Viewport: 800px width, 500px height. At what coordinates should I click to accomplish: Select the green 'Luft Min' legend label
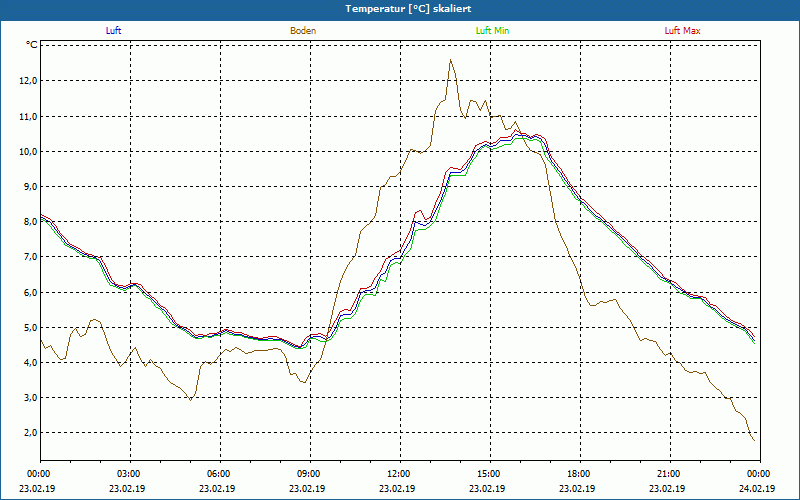492,31
